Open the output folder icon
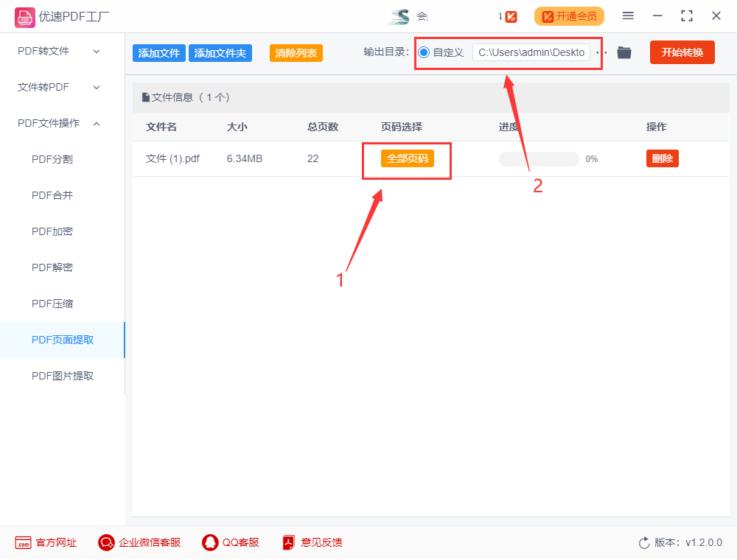The width and height of the screenshot is (737, 560). pyautogui.click(x=624, y=52)
